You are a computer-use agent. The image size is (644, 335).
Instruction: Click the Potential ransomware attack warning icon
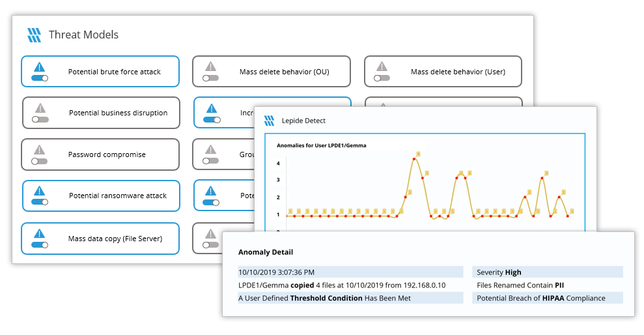tap(40, 191)
